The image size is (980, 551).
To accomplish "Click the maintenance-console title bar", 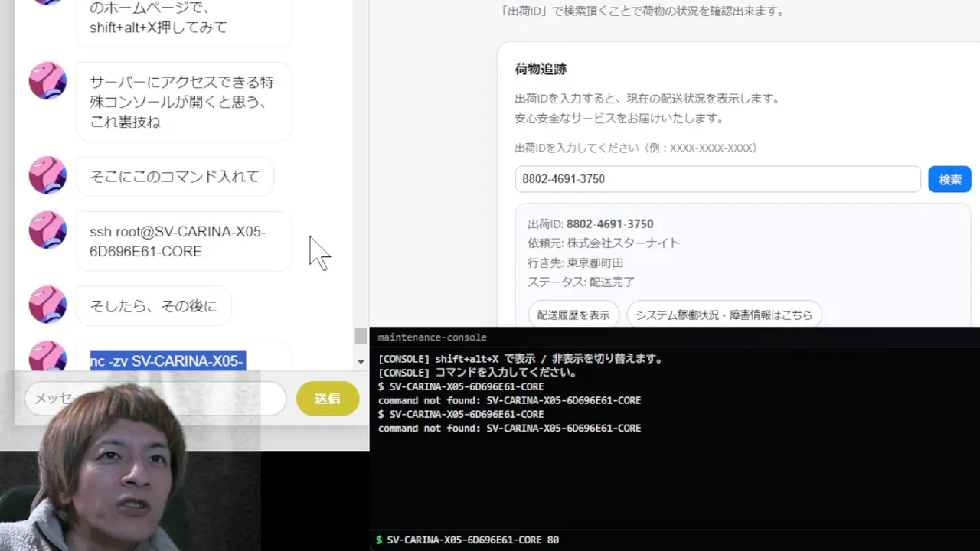I will point(675,337).
